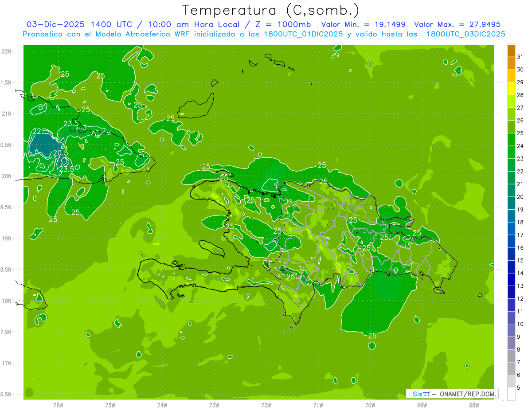The width and height of the screenshot is (532, 411).
Task: Click the chart title Temperatura (C,somb.)
Action: (x=271, y=10)
